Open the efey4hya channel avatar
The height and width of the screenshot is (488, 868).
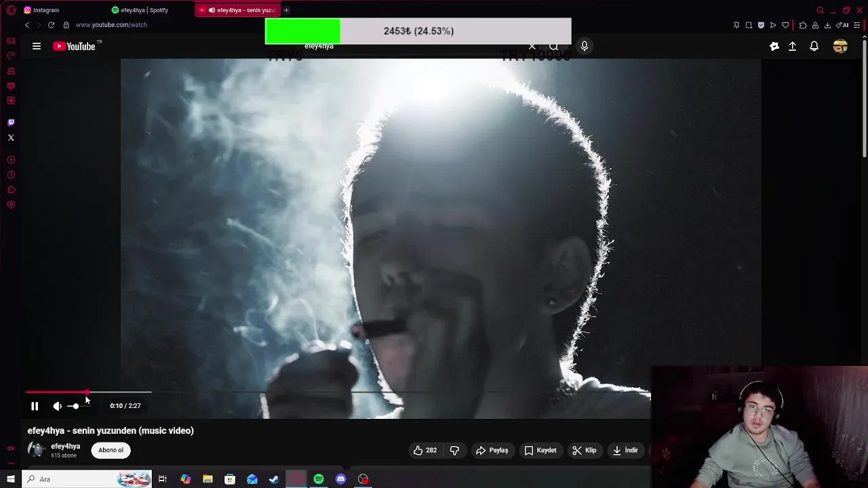point(36,450)
